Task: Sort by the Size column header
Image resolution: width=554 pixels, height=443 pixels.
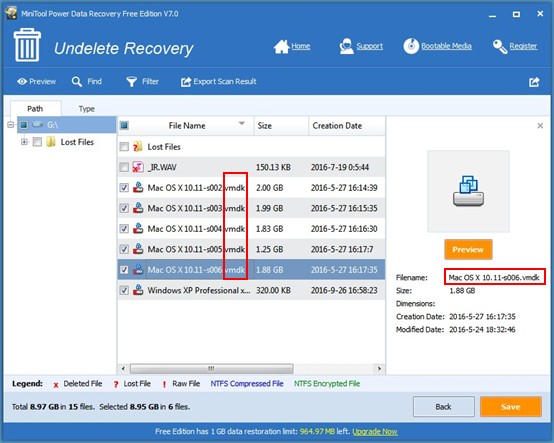Action: tap(281, 126)
